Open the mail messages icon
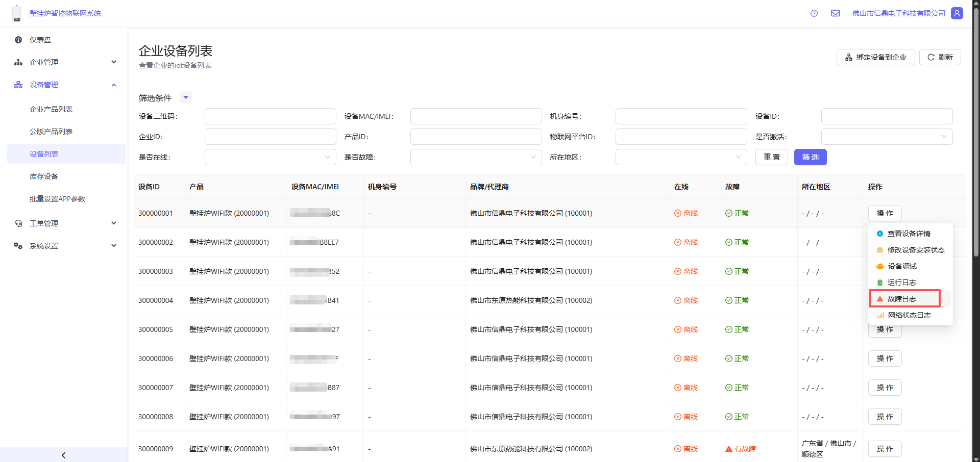 click(835, 13)
